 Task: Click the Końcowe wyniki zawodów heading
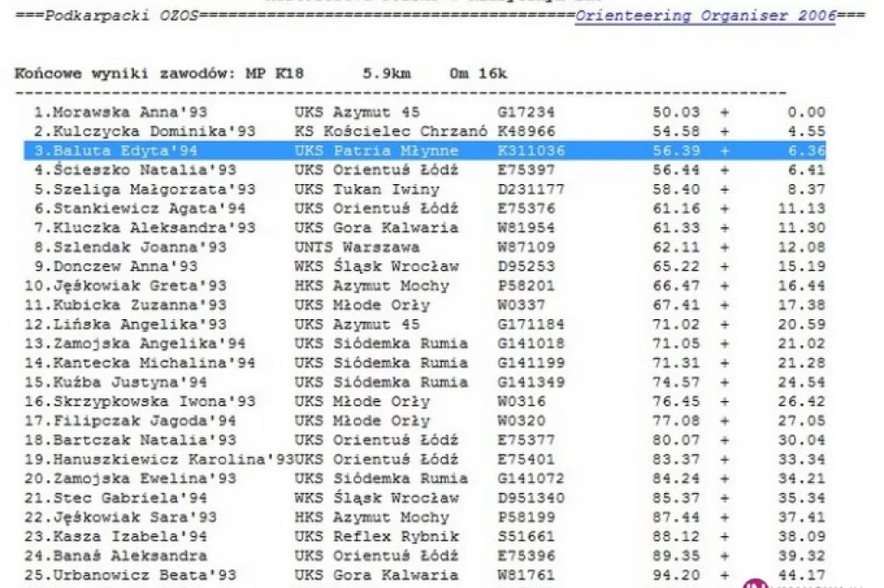point(126,73)
